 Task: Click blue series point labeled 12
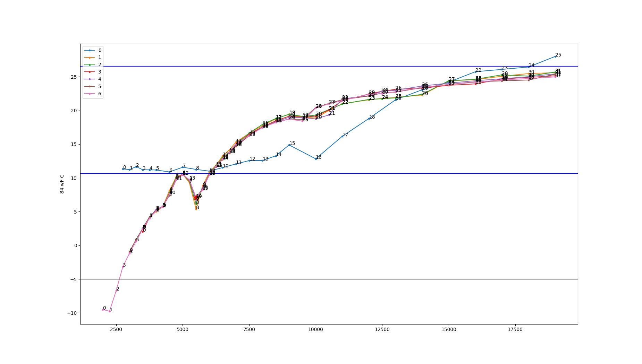[249, 161]
